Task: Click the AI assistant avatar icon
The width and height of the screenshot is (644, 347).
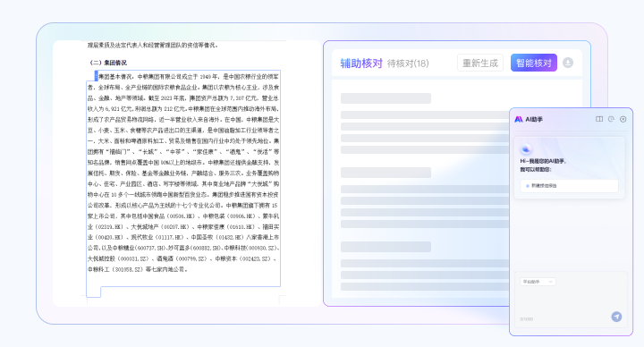Action: [x=526, y=149]
